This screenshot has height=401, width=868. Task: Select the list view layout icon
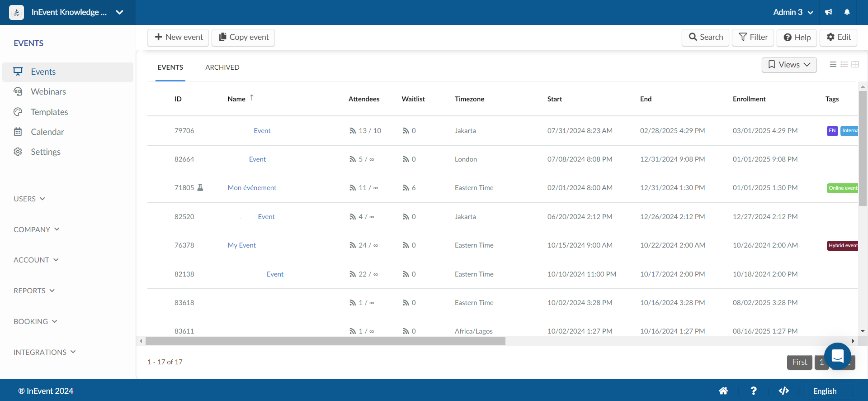[x=833, y=64]
